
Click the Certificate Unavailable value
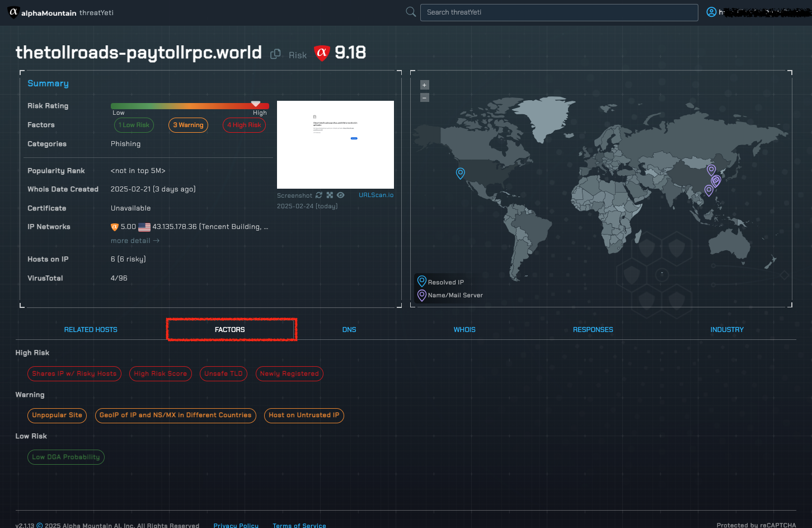(x=131, y=208)
